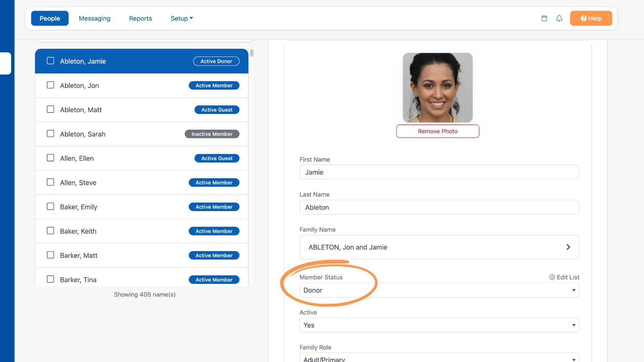The height and width of the screenshot is (362, 644).
Task: Open family ABLETON, Jon and Jamie
Action: point(439,247)
